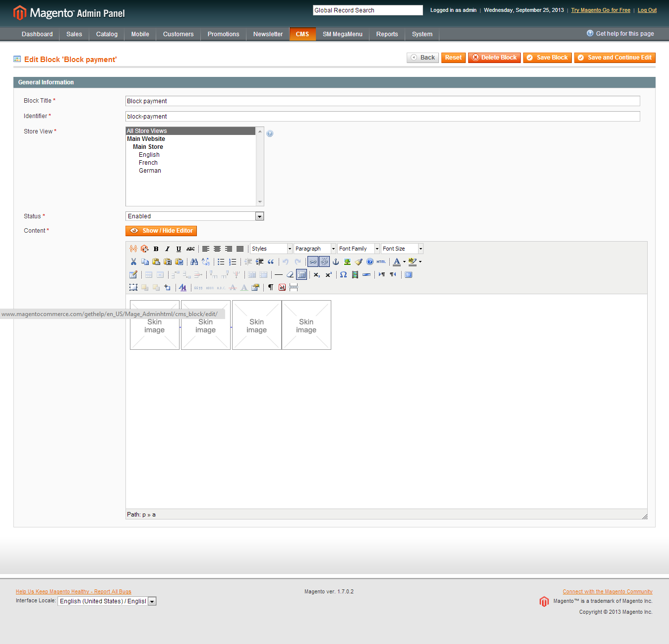Viewport: 669px width, 644px height.
Task: Open the Promotions menu
Action: tap(224, 34)
